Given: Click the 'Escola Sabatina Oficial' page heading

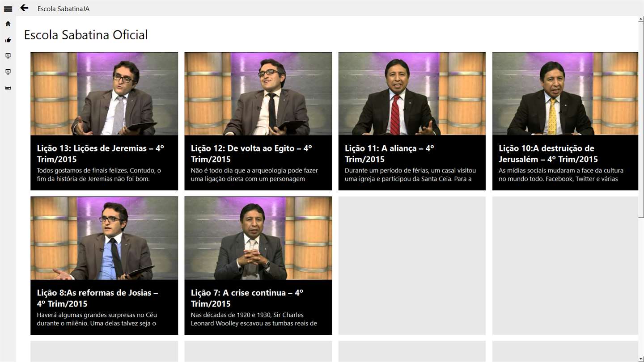Looking at the screenshot, I should [x=86, y=35].
